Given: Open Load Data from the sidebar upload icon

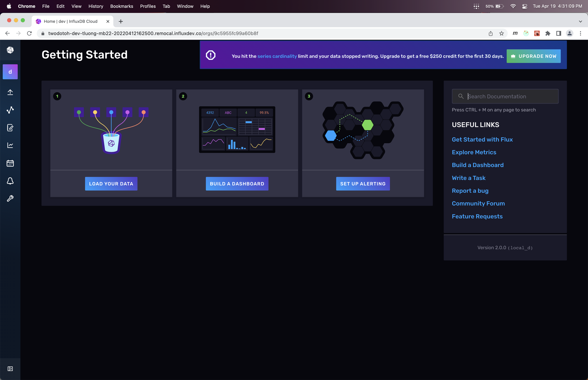Looking at the screenshot, I should coord(10,92).
